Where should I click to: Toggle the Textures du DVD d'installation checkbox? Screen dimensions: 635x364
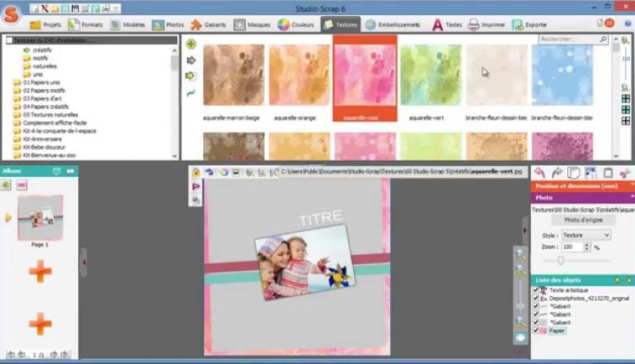coord(9,40)
